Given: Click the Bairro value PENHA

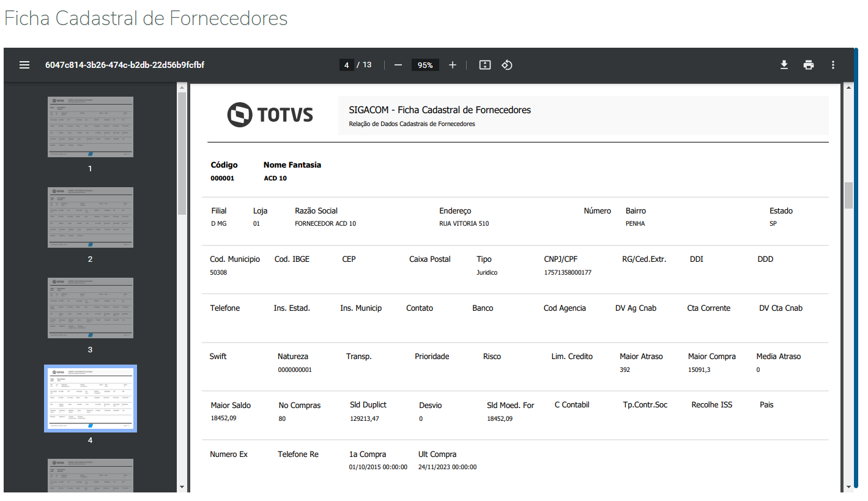Looking at the screenshot, I should click(x=636, y=224).
